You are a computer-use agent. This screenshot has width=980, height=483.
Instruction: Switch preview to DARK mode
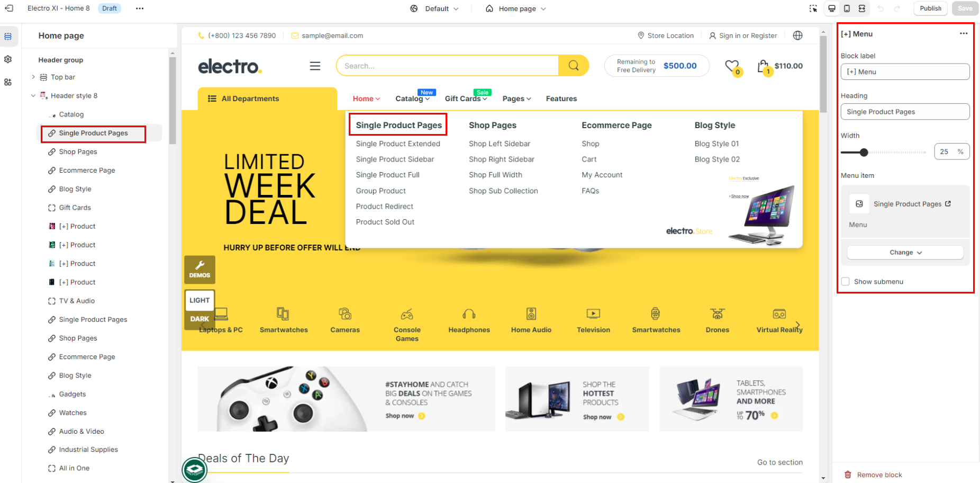(x=199, y=319)
